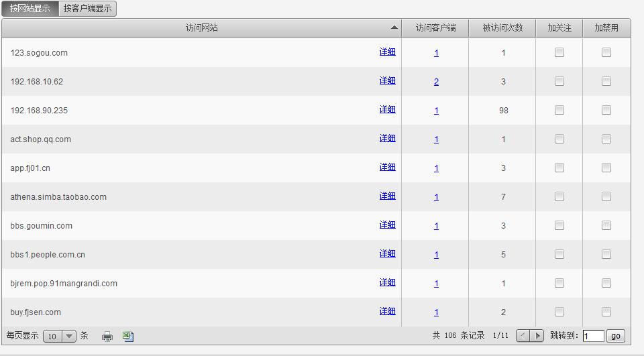Select site name 123.sogou.com
This screenshot has height=356, width=644.
point(39,53)
